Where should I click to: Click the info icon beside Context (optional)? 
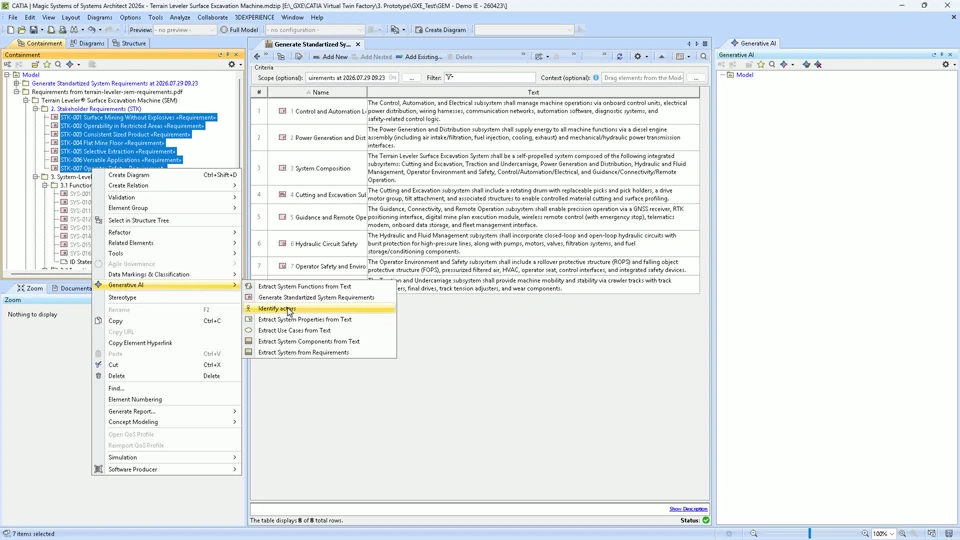tap(596, 78)
